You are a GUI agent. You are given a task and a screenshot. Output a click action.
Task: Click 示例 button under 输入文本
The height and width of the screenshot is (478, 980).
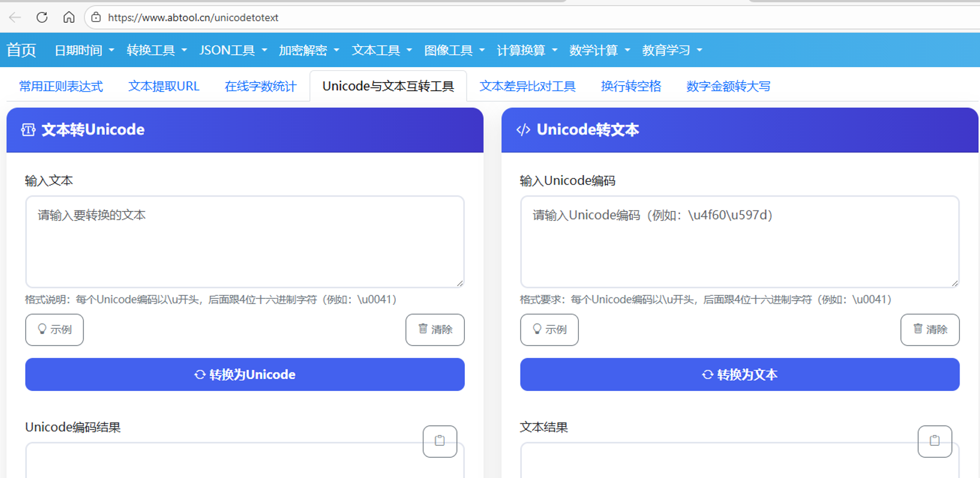[55, 330]
